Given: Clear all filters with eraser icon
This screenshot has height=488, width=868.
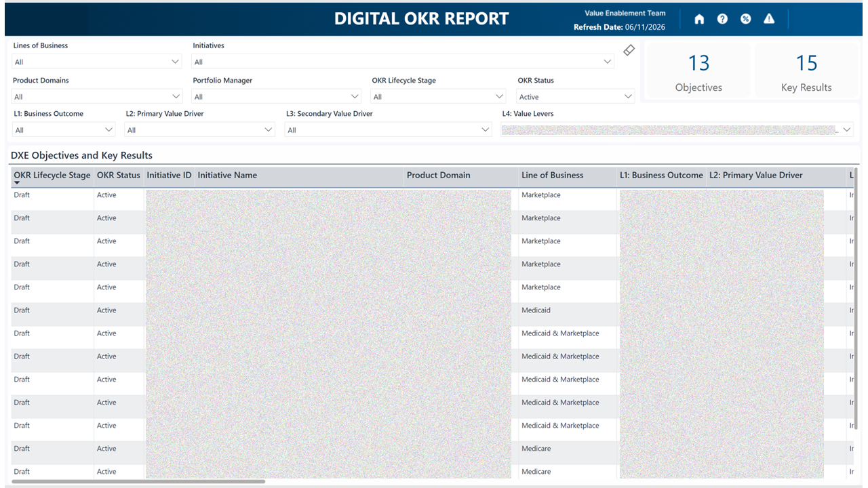Looking at the screenshot, I should pos(629,50).
